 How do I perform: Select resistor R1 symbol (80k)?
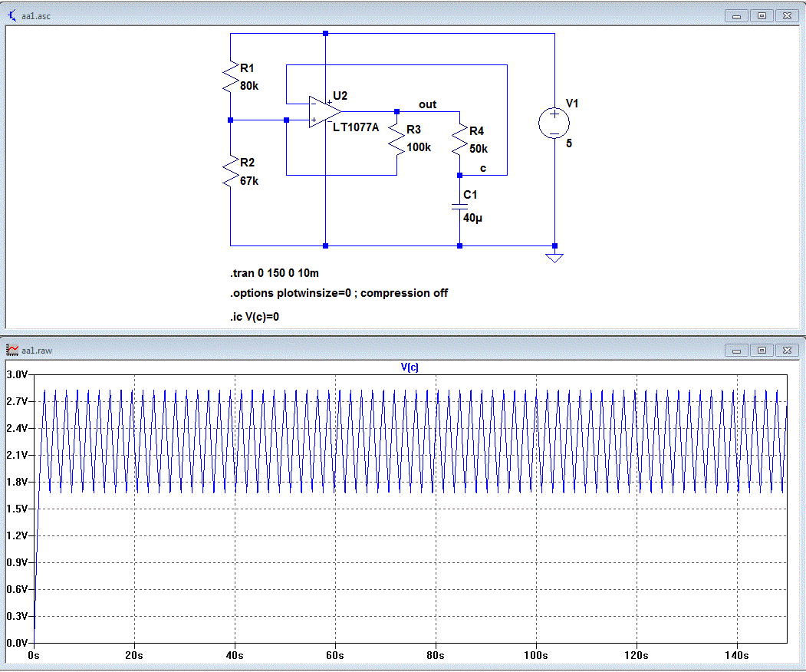231,77
